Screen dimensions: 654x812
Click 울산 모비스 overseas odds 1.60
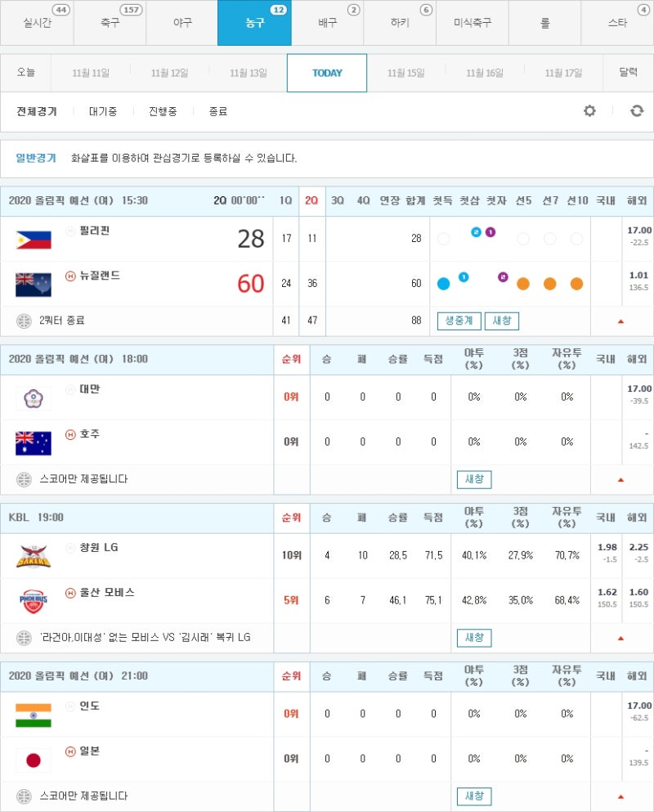(638, 592)
